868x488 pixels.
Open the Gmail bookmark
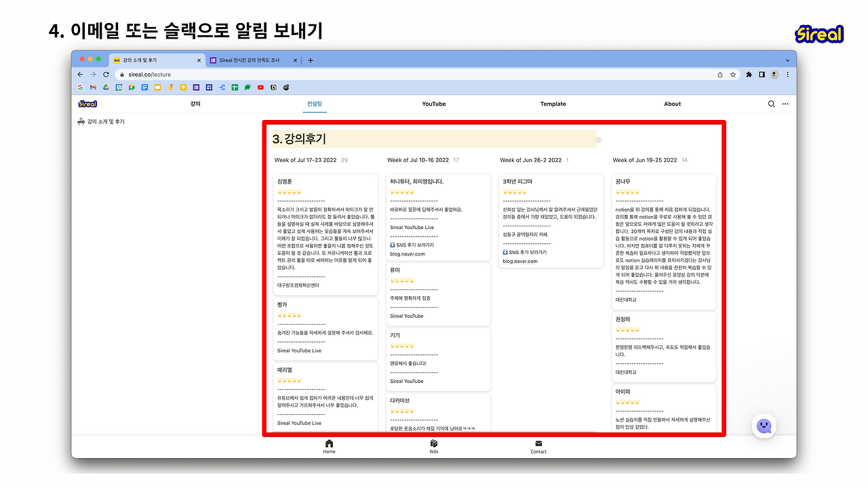point(93,87)
